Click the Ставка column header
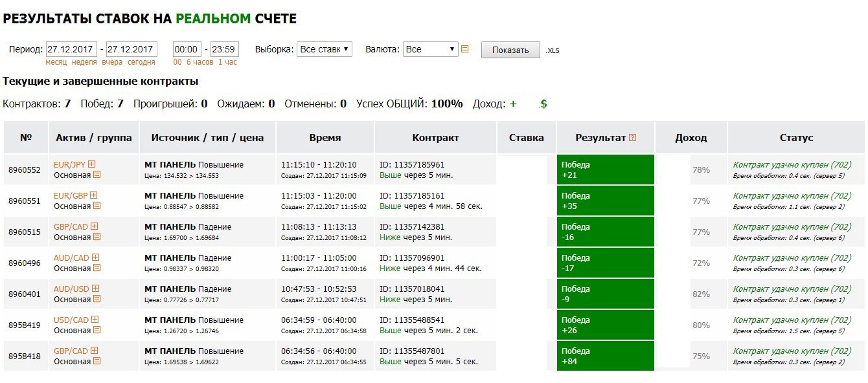 527,138
